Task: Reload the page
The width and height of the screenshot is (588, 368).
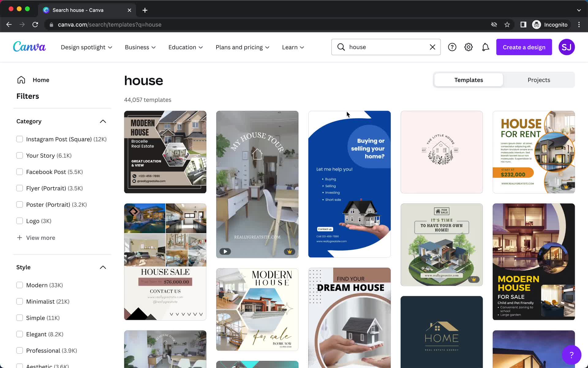Action: click(x=35, y=25)
